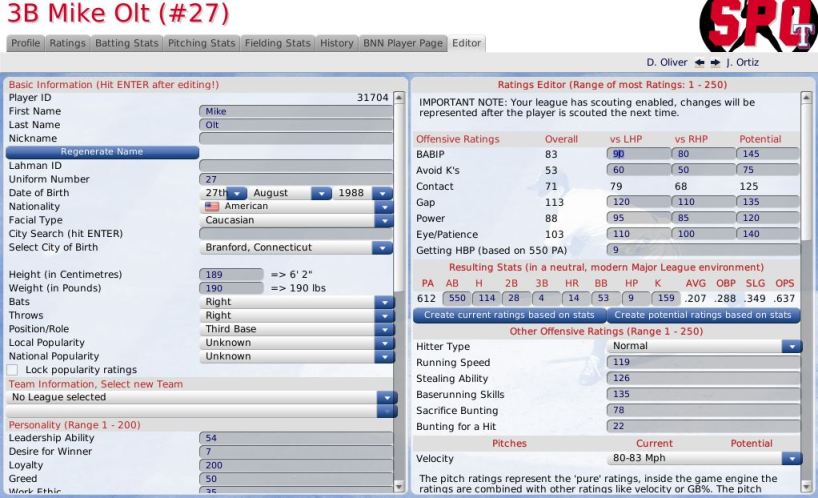The width and height of the screenshot is (818, 498).
Task: Click ratings editor scrollbar up arrow
Action: tap(806, 98)
